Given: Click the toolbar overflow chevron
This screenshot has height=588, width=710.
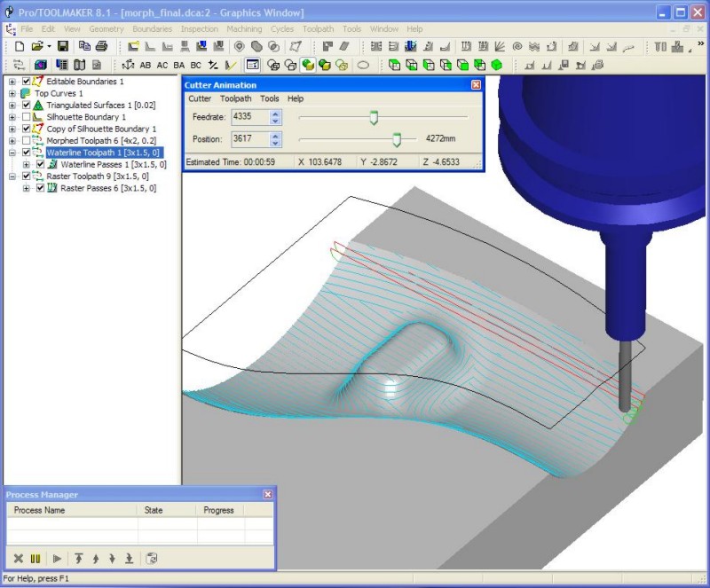Looking at the screenshot, I should tap(701, 44).
